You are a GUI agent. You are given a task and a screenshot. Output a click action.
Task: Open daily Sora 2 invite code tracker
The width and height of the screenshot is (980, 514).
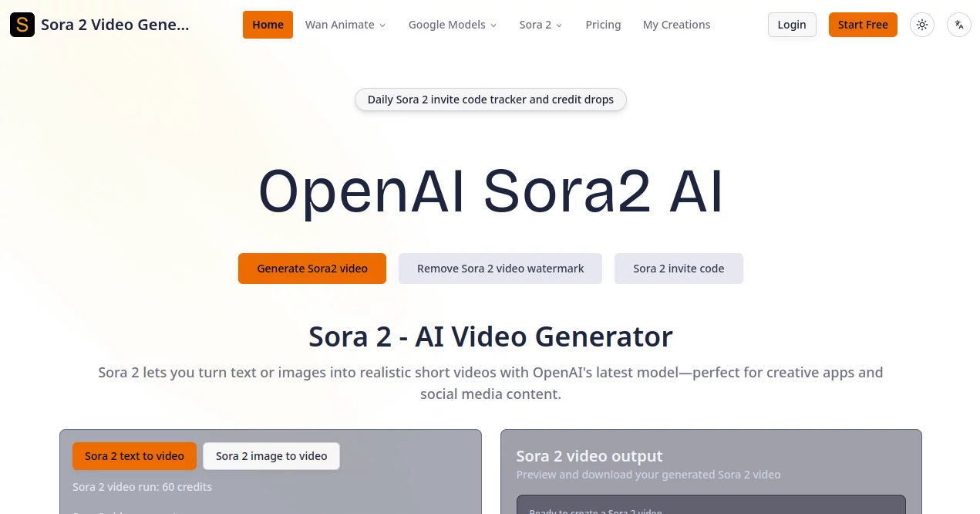[490, 99]
